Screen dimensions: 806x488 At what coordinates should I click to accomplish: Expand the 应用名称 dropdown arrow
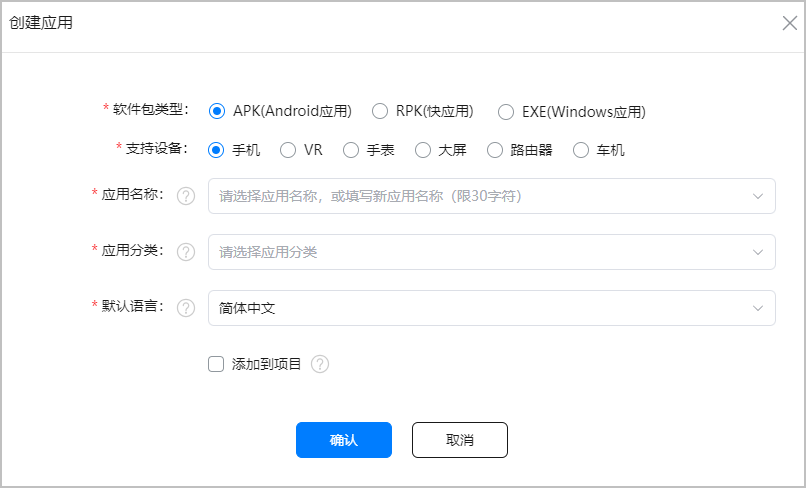[758, 196]
